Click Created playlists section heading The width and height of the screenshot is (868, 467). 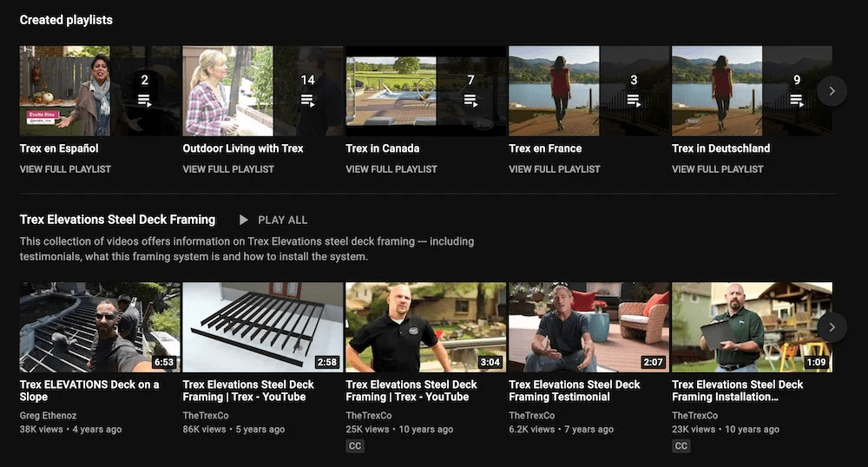pos(66,20)
